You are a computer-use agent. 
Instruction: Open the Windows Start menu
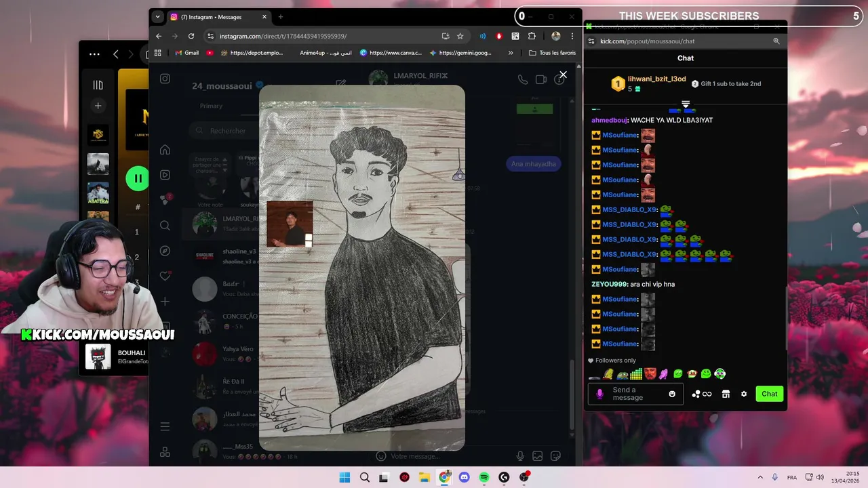point(344,477)
